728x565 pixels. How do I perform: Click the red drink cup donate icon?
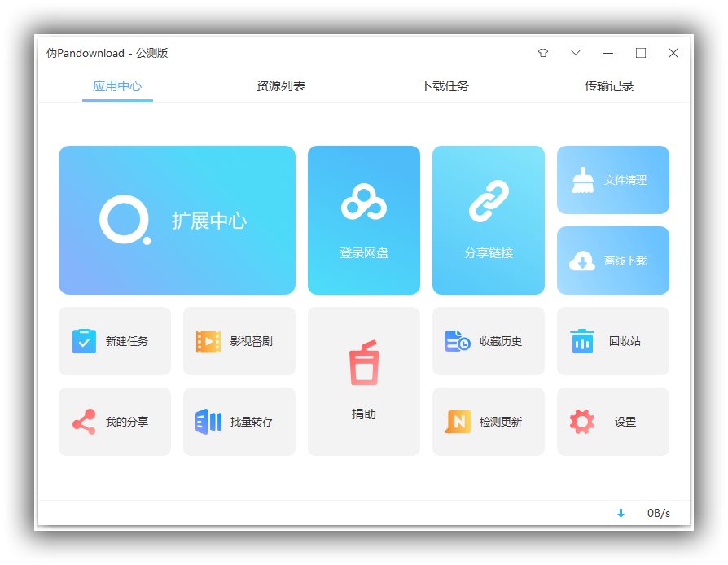(x=364, y=362)
